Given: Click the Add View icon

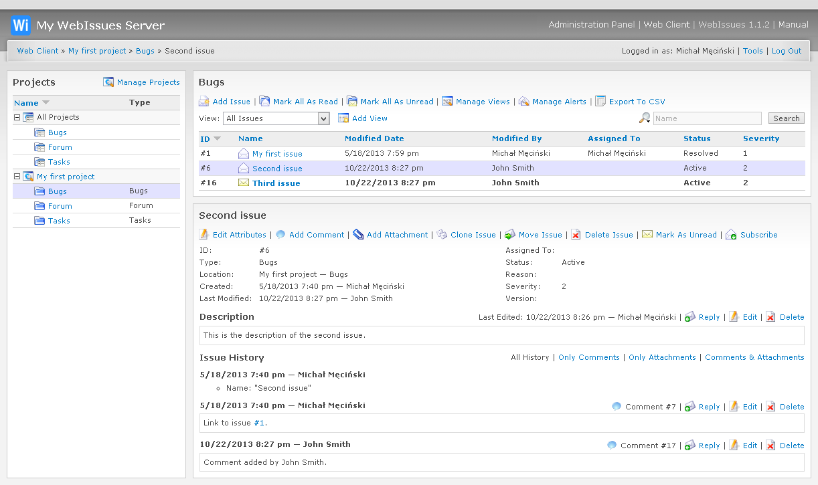Looking at the screenshot, I should [343, 118].
